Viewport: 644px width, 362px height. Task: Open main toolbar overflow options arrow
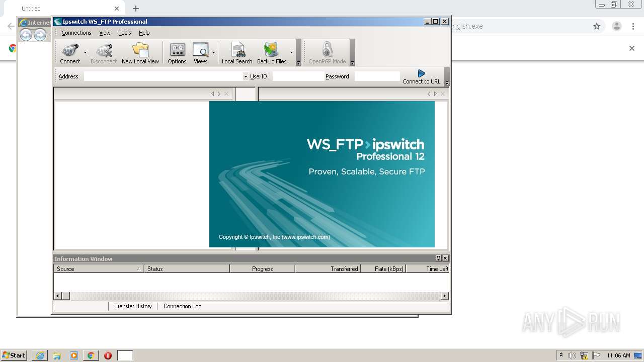(298, 63)
